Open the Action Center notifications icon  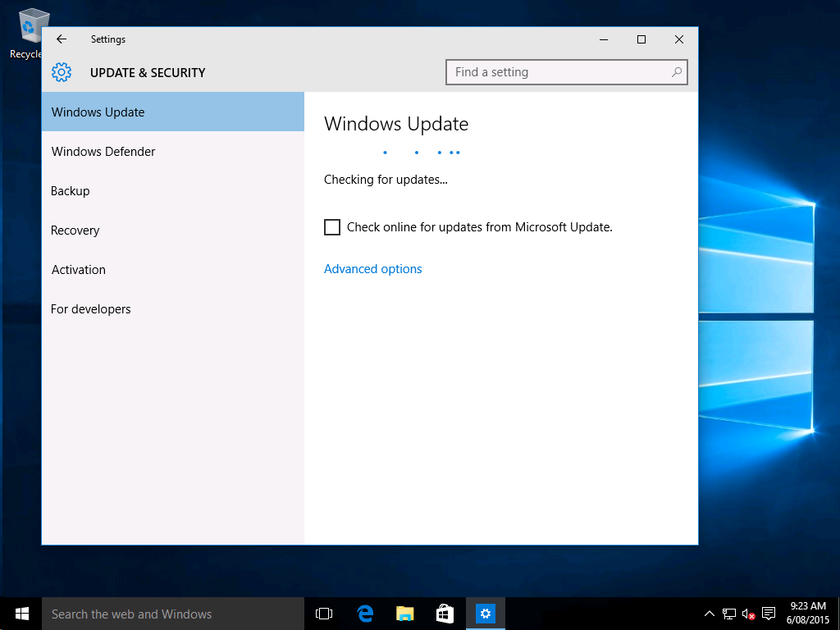point(769,614)
